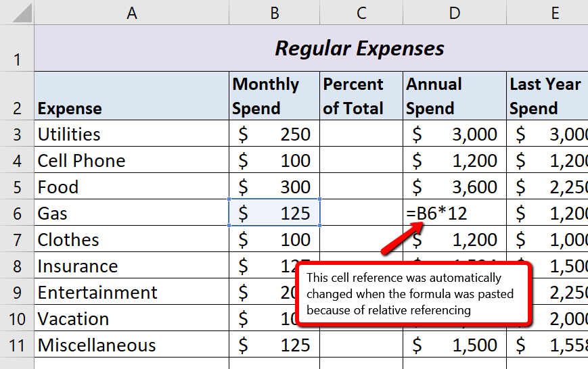Select row 8 header
This screenshot has height=369, width=588.
pyautogui.click(x=17, y=265)
